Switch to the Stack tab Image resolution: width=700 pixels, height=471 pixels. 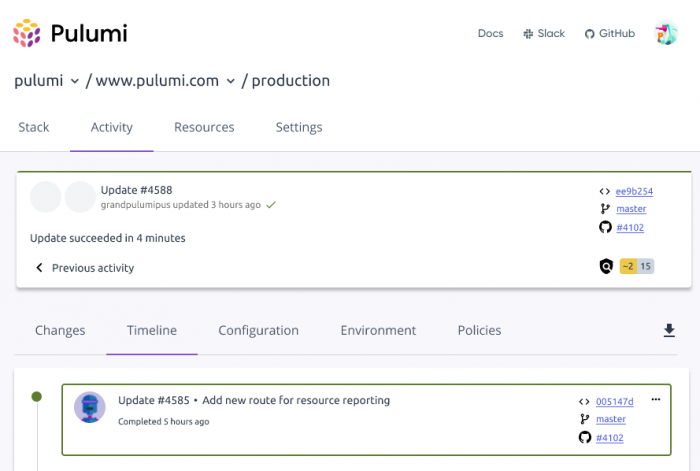click(33, 127)
